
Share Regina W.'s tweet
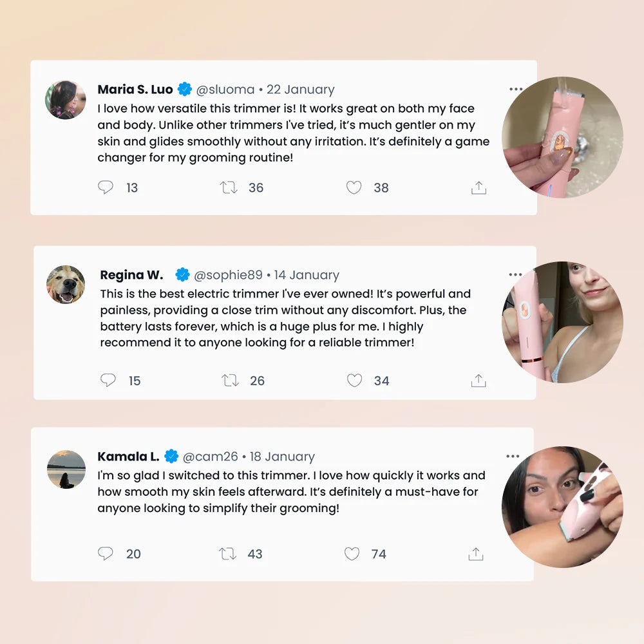pos(478,381)
